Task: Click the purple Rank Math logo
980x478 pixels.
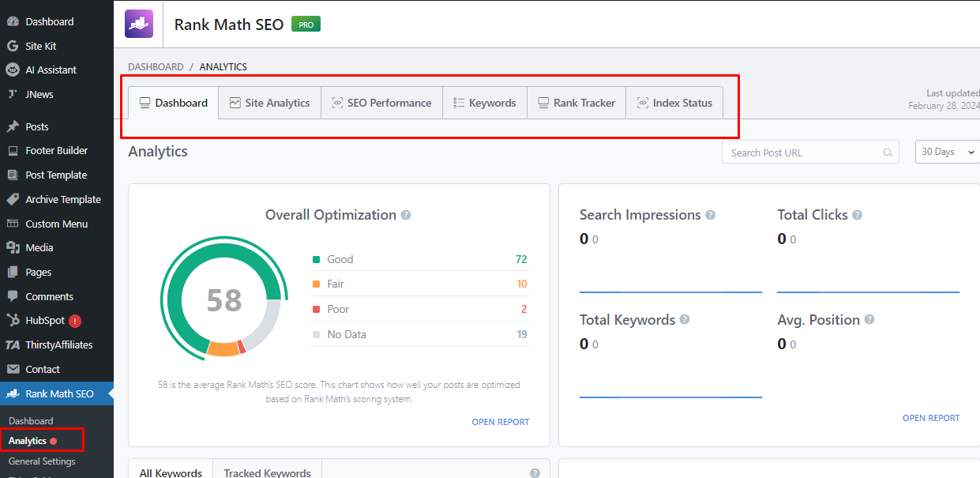Action: 139,24
